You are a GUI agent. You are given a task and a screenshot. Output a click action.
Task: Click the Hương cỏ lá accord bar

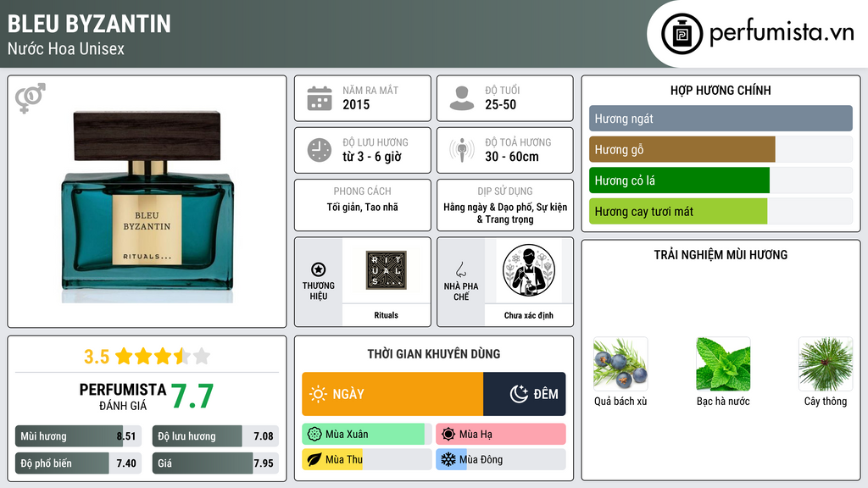[x=721, y=180]
